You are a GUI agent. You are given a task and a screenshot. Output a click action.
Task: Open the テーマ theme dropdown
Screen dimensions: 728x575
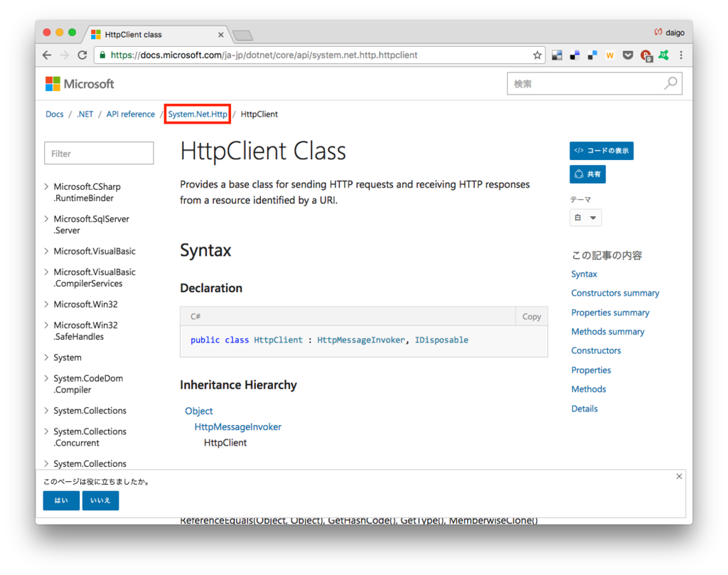(586, 217)
